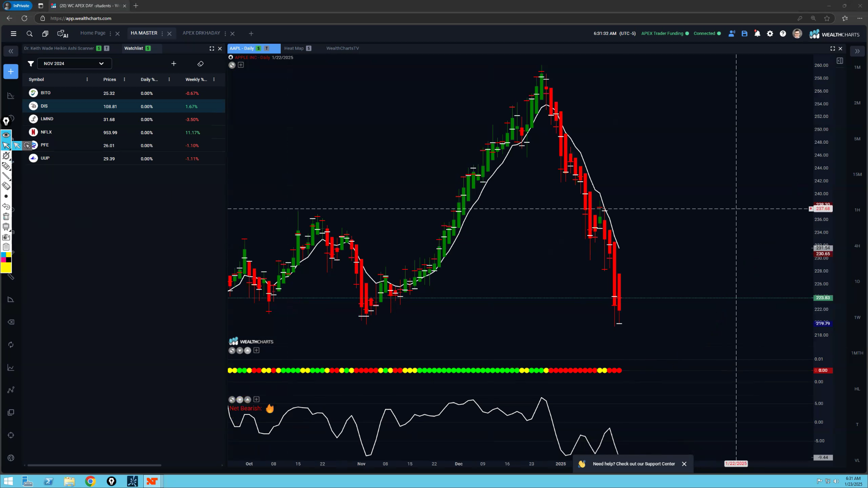
Task: Open the Heat Map tab
Action: tap(294, 48)
